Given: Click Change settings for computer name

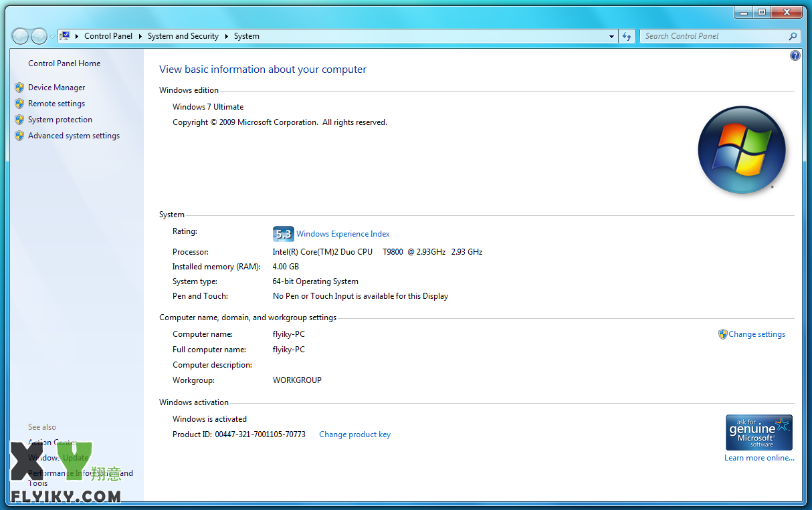Looking at the screenshot, I should 757,334.
